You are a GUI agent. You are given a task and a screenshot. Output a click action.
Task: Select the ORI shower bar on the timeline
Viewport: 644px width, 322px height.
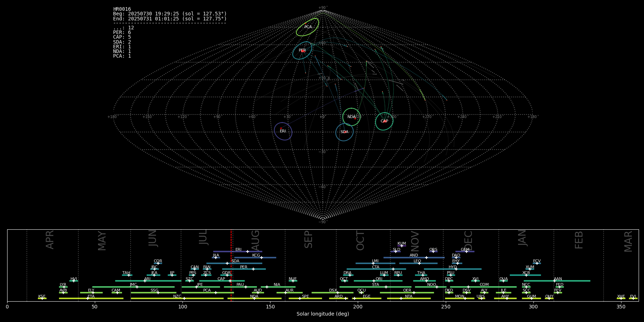coord(378,281)
